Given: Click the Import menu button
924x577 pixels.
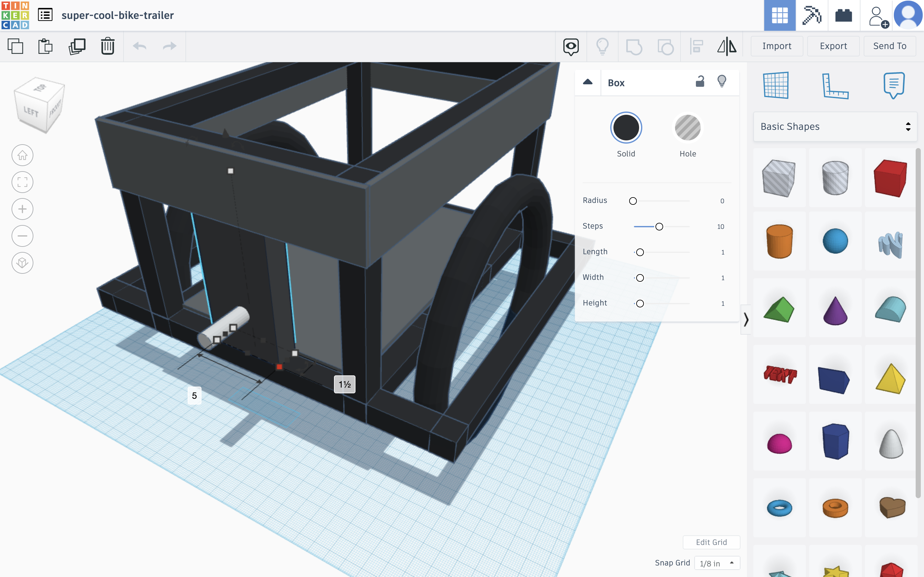Looking at the screenshot, I should pyautogui.click(x=777, y=46).
